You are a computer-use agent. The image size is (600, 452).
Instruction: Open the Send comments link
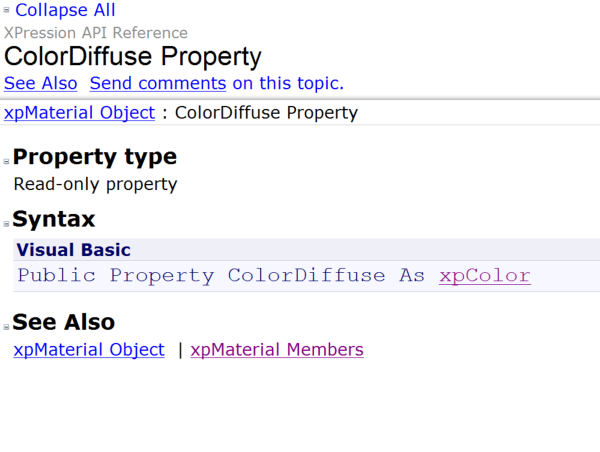[158, 83]
